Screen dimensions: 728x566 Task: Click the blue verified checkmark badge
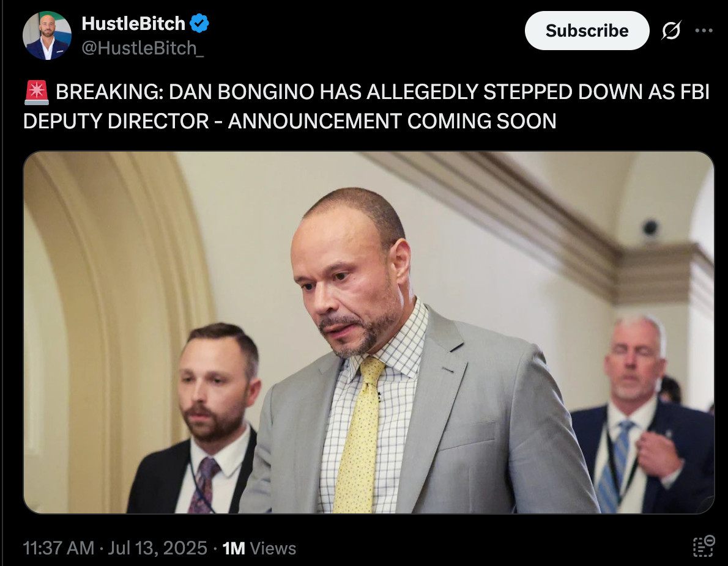click(x=199, y=23)
